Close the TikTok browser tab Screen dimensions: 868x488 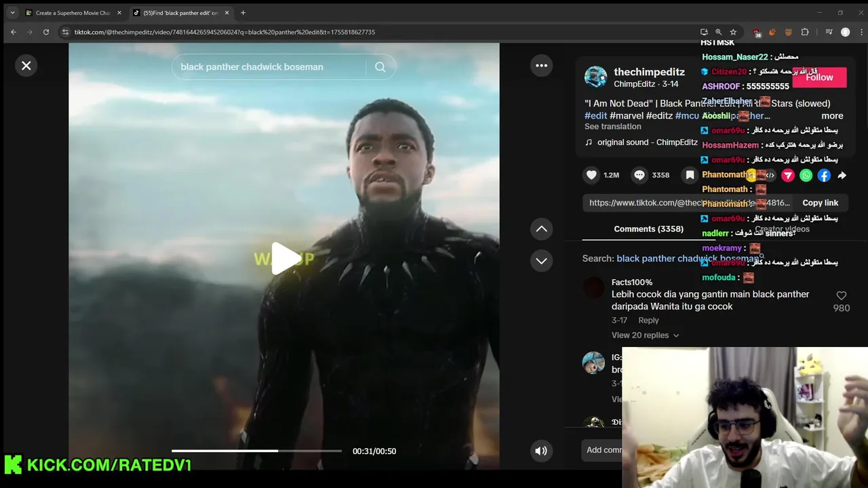pos(226,13)
